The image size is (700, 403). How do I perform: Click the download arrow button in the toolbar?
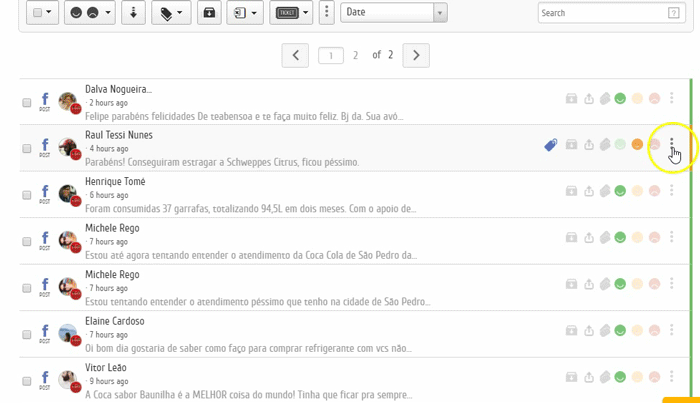coord(134,13)
